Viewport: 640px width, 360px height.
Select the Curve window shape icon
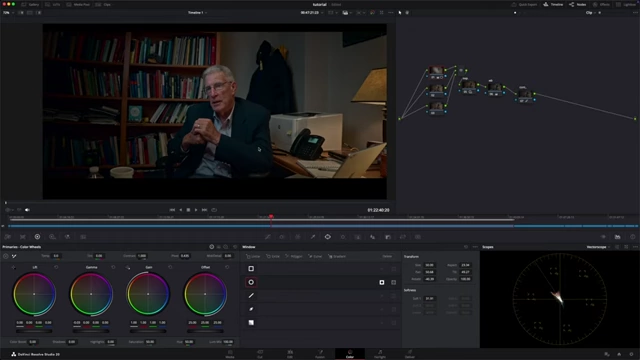pyautogui.click(x=251, y=309)
